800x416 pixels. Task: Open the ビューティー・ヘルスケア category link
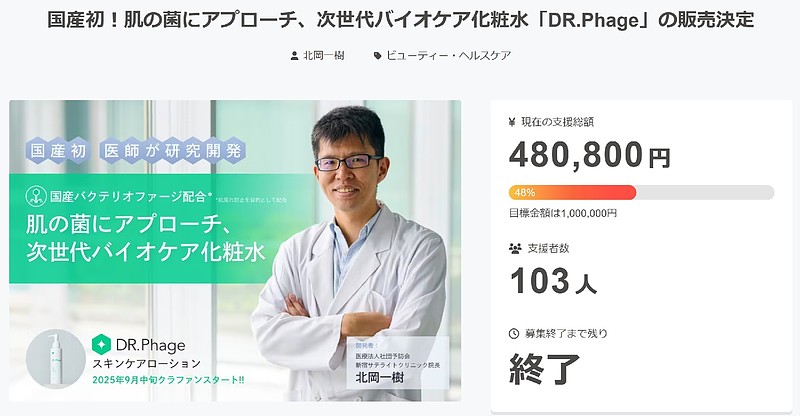coord(448,56)
